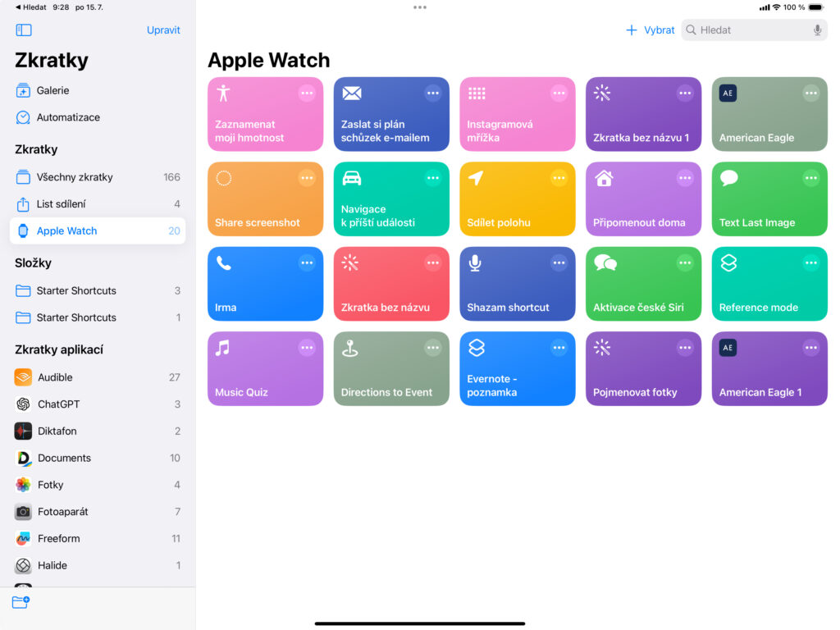The height and width of the screenshot is (630, 840).
Task: Open ChatGPT app shortcuts
Action: coord(57,404)
